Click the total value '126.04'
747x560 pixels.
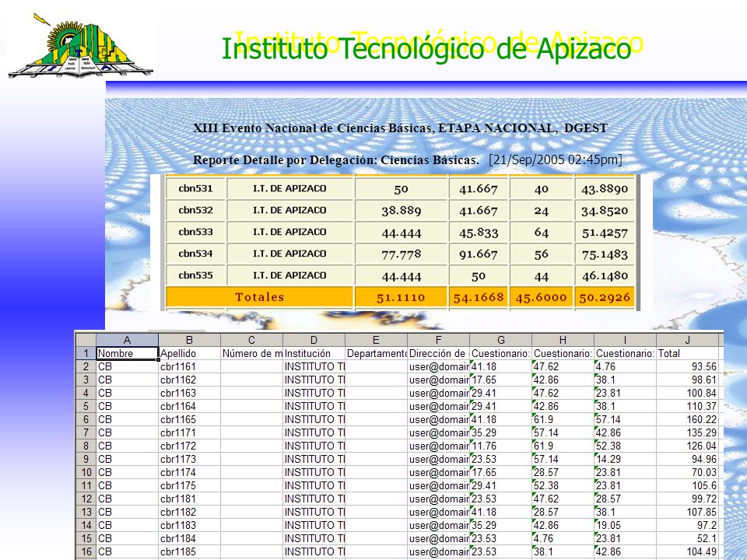click(687, 446)
